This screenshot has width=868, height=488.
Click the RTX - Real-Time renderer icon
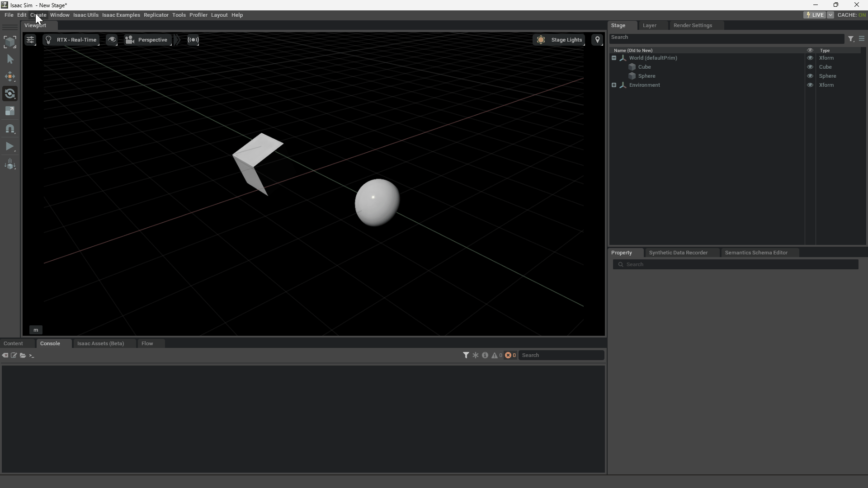[49, 39]
